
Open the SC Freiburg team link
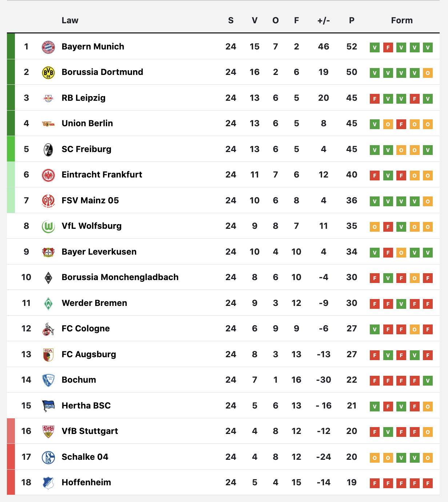[x=87, y=149]
